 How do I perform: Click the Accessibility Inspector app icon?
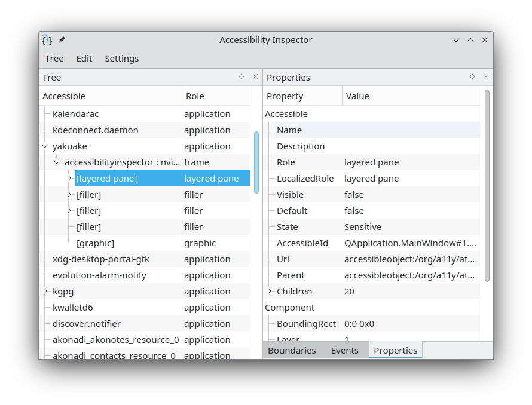pyautogui.click(x=47, y=39)
